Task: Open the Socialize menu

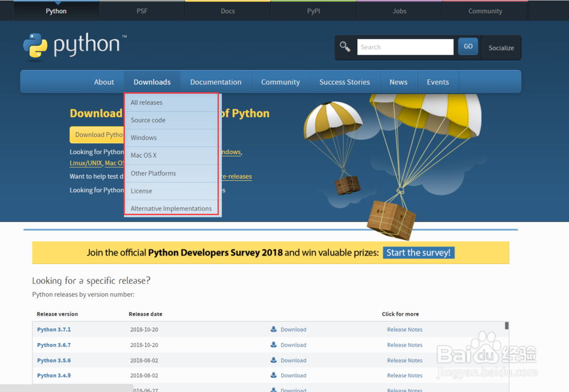Action: pos(501,48)
